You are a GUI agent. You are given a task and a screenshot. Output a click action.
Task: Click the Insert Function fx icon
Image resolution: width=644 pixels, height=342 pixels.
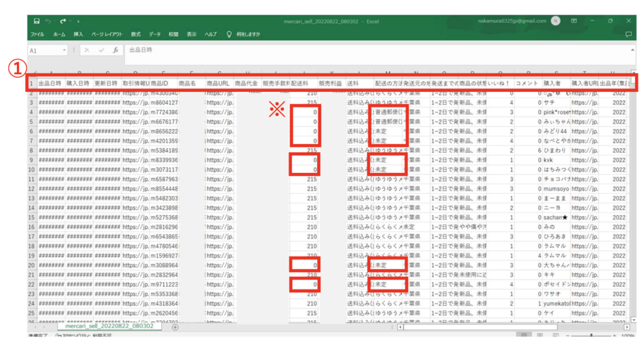[115, 50]
